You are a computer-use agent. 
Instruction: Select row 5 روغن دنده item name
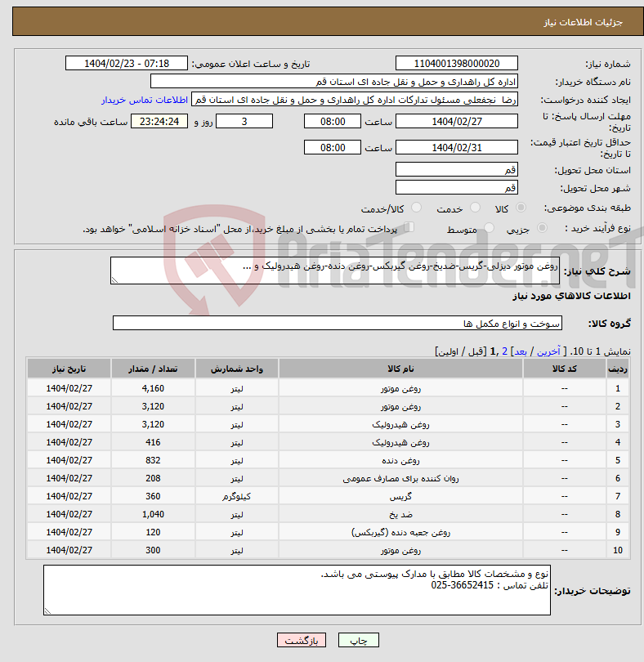400,460
